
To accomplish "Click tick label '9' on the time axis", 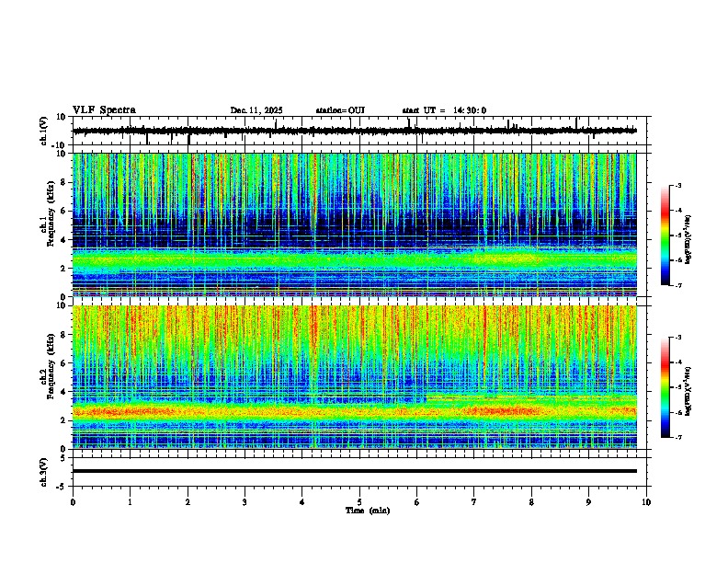I will [588, 502].
